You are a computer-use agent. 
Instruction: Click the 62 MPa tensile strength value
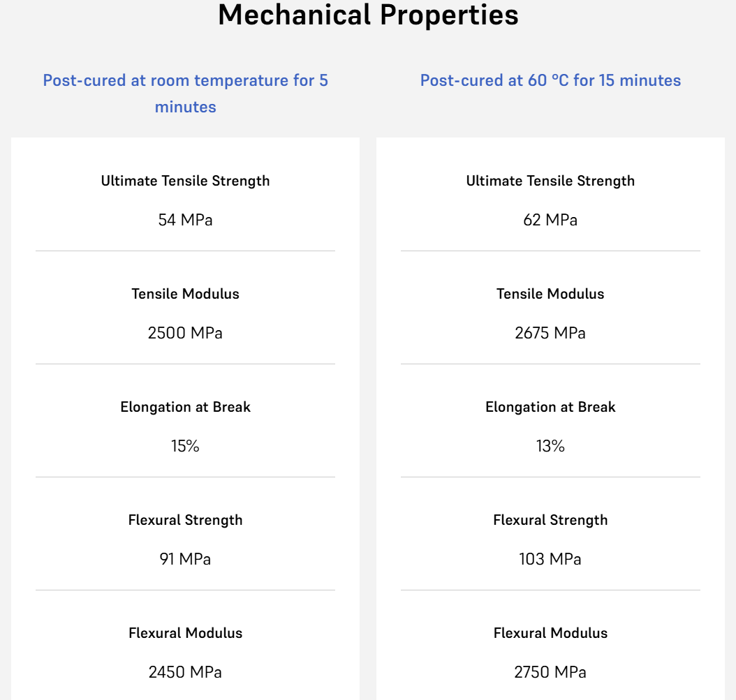tap(550, 220)
